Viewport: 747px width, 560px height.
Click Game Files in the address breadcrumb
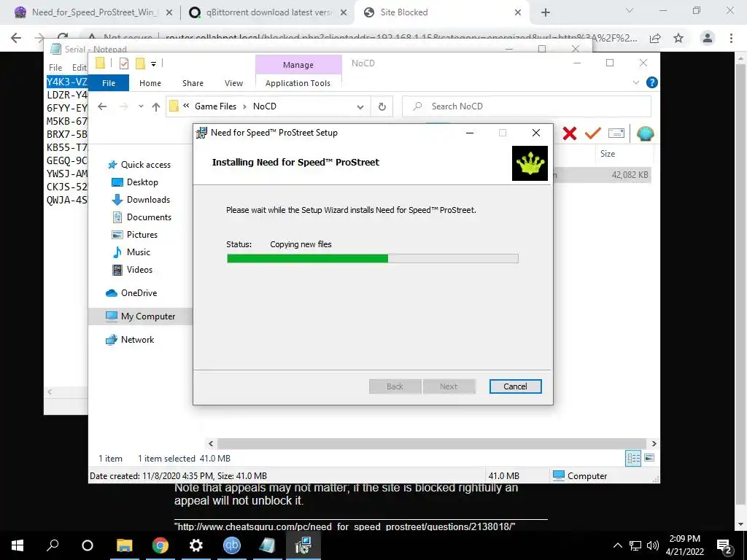pyautogui.click(x=215, y=106)
